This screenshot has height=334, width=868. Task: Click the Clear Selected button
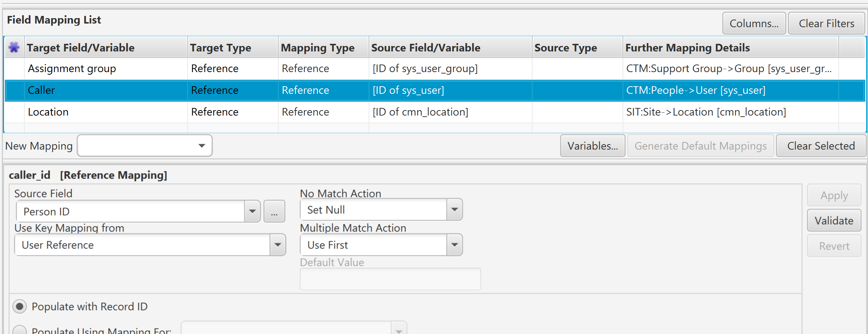point(821,146)
